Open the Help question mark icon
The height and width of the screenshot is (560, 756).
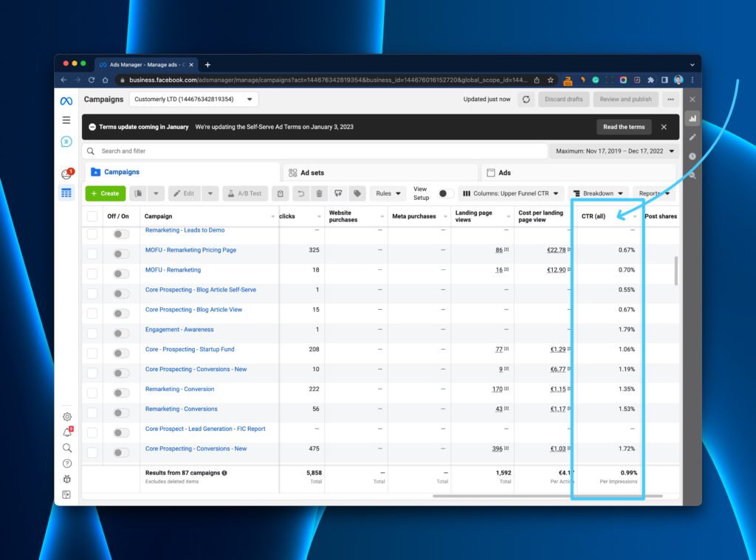click(x=67, y=463)
